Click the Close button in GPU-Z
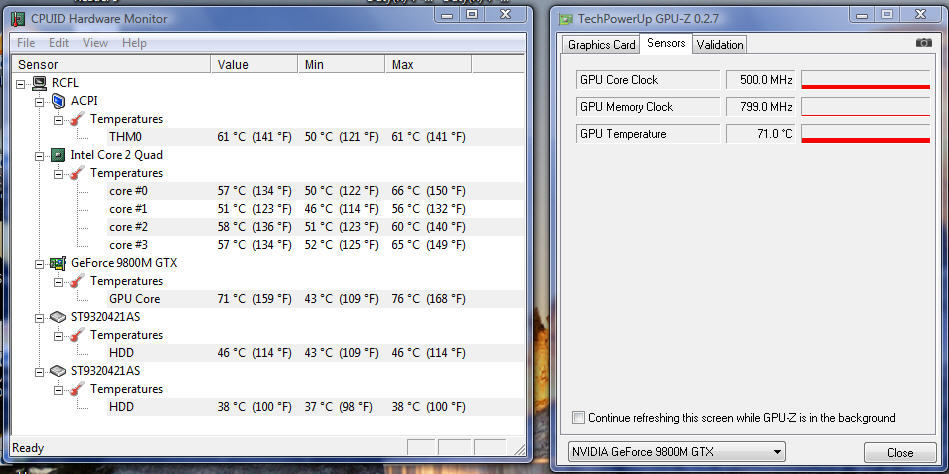Screen dimensions: 949x474 click(900, 453)
